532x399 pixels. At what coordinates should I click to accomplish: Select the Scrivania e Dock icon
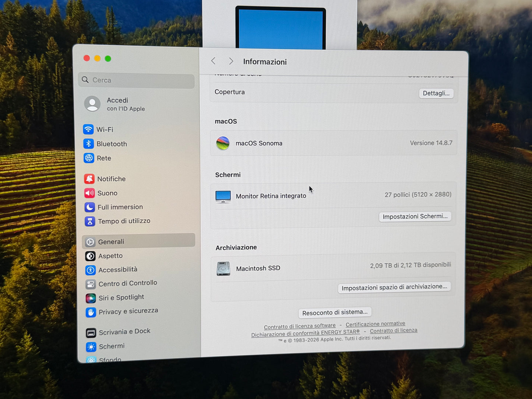coord(91,333)
